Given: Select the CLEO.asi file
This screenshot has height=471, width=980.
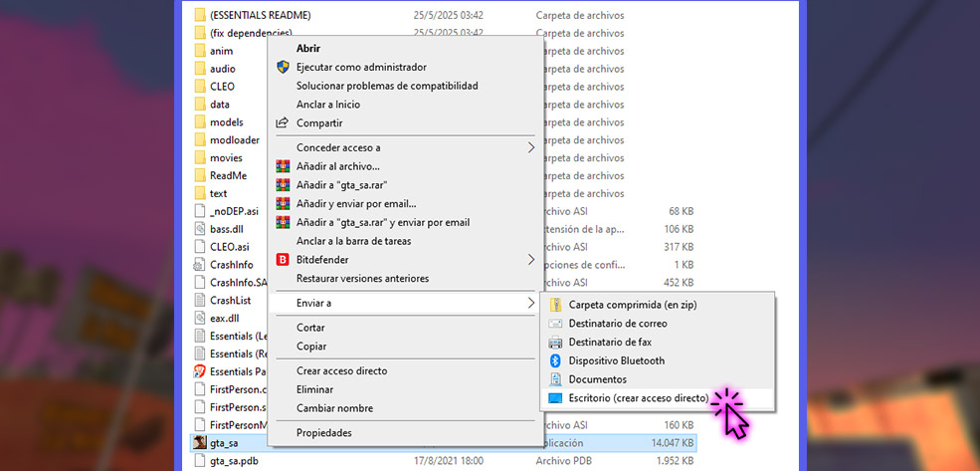Looking at the screenshot, I should 230,247.
